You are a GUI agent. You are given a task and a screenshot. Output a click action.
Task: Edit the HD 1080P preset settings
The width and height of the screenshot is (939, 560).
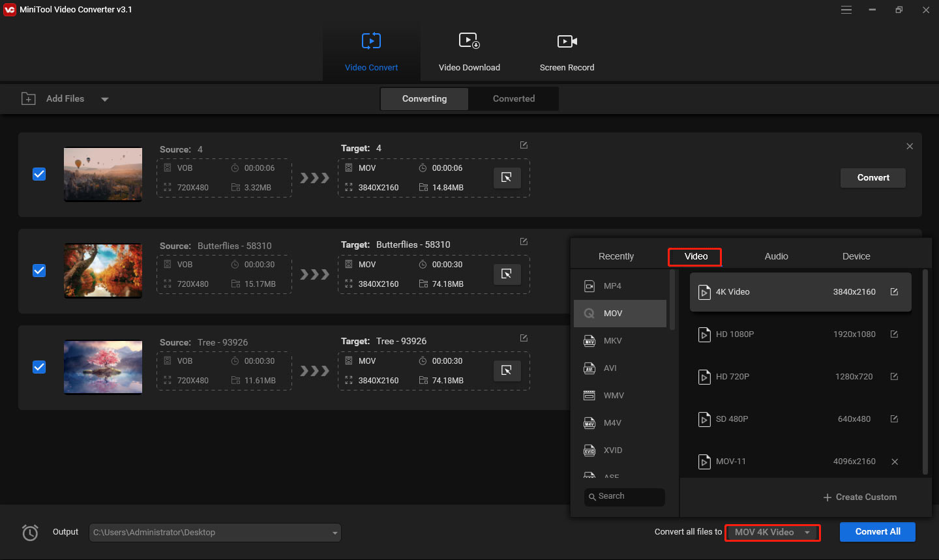(x=894, y=334)
